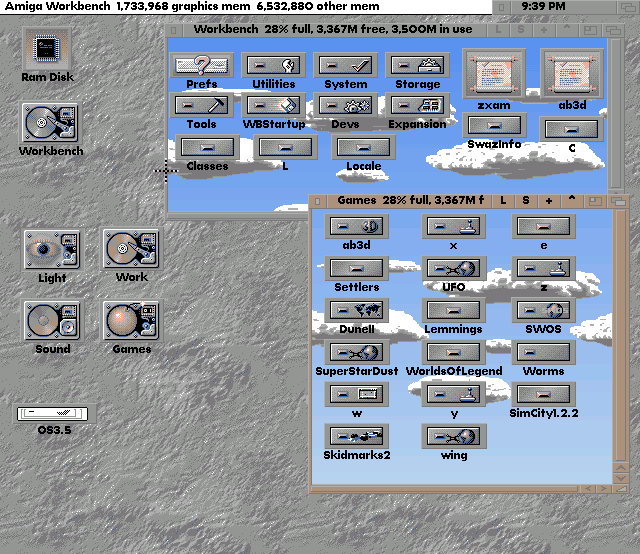640x554 pixels.
Task: Select the y joystick drawer in Games
Action: point(453,394)
